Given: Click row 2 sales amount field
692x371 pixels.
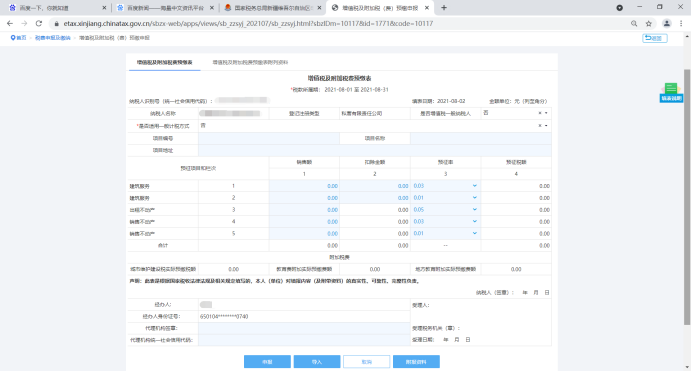Looking at the screenshot, I should coord(304,198).
